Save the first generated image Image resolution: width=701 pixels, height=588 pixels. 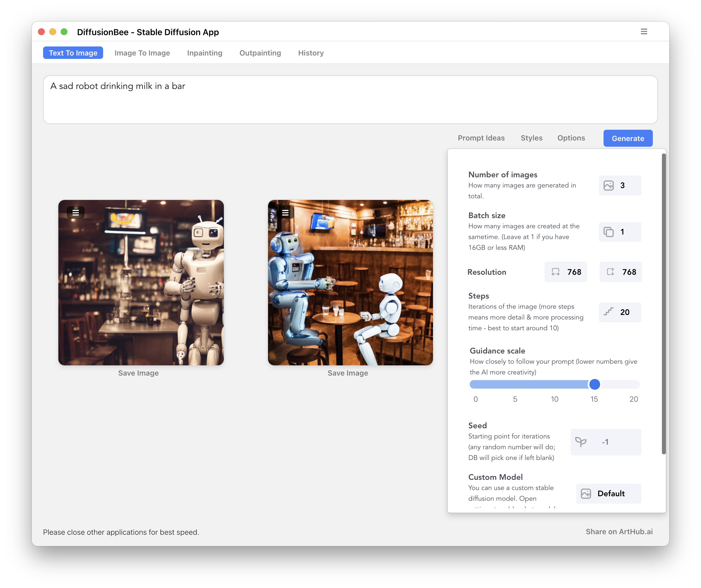(138, 373)
